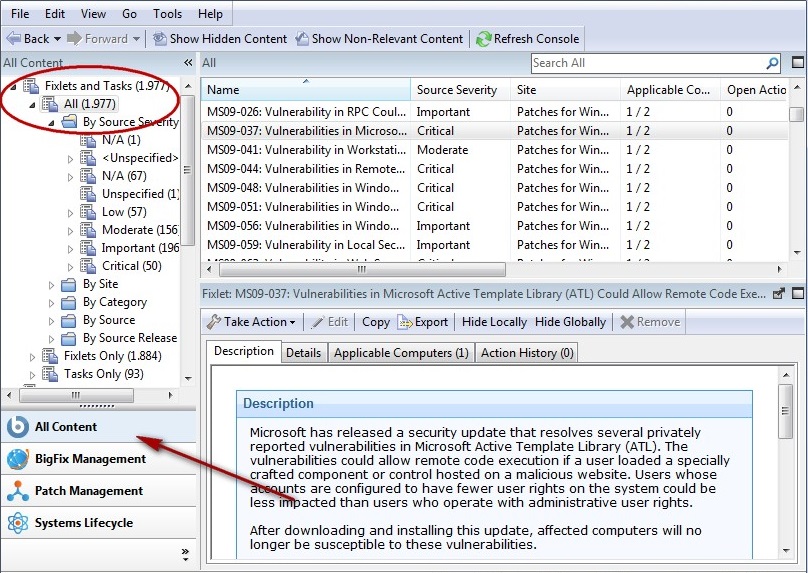This screenshot has height=573, width=808.
Task: Select the MS09-026 RPC vulnerability row
Action: 494,112
